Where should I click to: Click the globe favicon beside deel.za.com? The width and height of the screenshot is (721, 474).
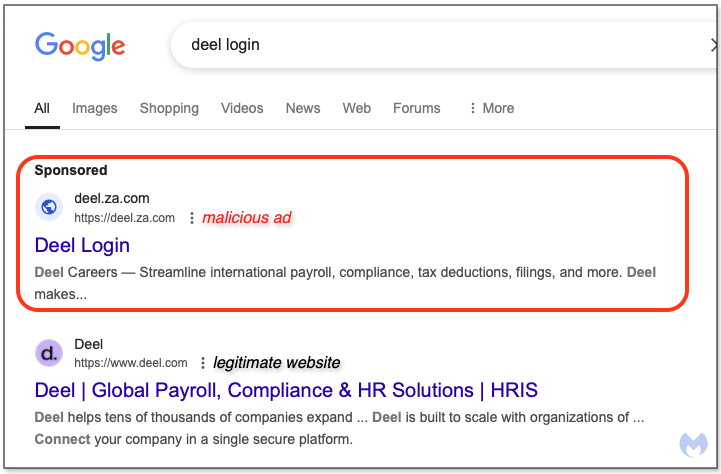(49, 207)
